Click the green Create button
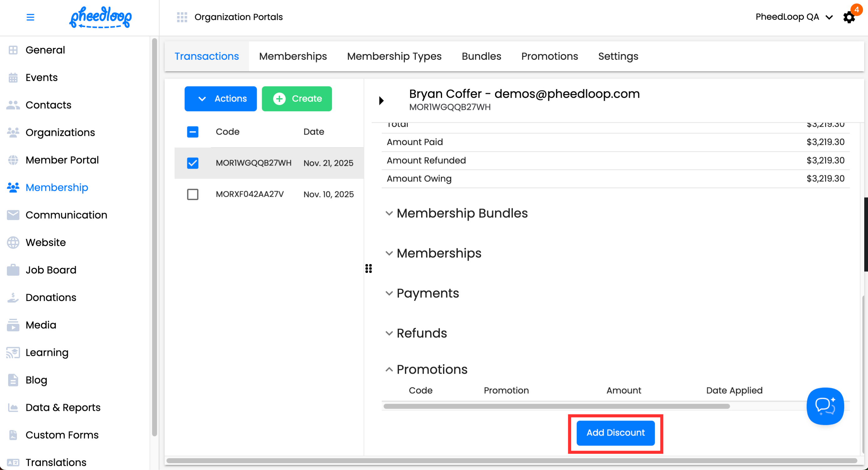 click(297, 99)
